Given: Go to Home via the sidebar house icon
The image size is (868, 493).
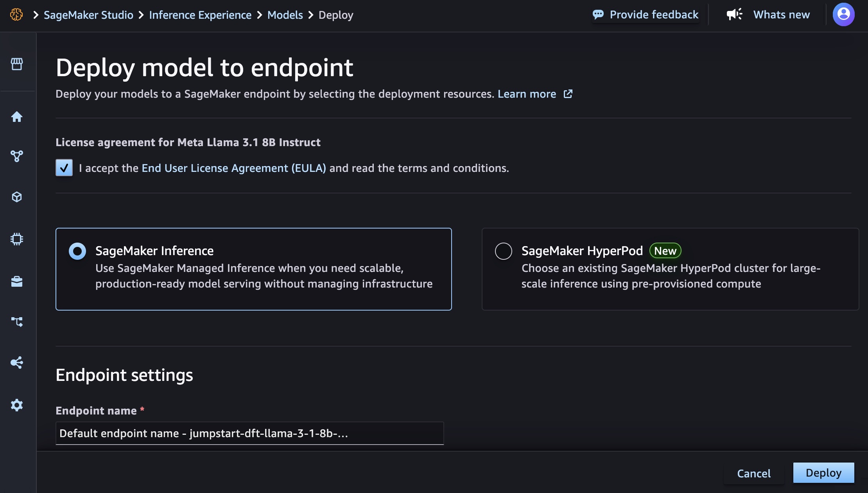Looking at the screenshot, I should (17, 117).
